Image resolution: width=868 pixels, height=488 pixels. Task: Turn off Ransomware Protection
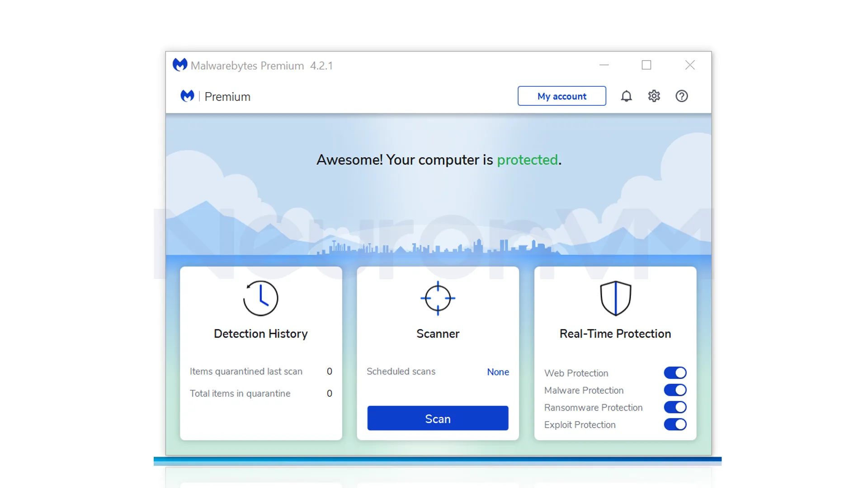[x=675, y=407]
